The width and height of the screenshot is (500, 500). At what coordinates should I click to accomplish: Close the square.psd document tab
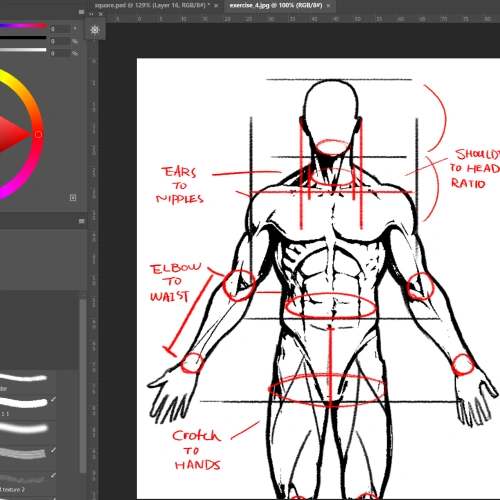216,6
